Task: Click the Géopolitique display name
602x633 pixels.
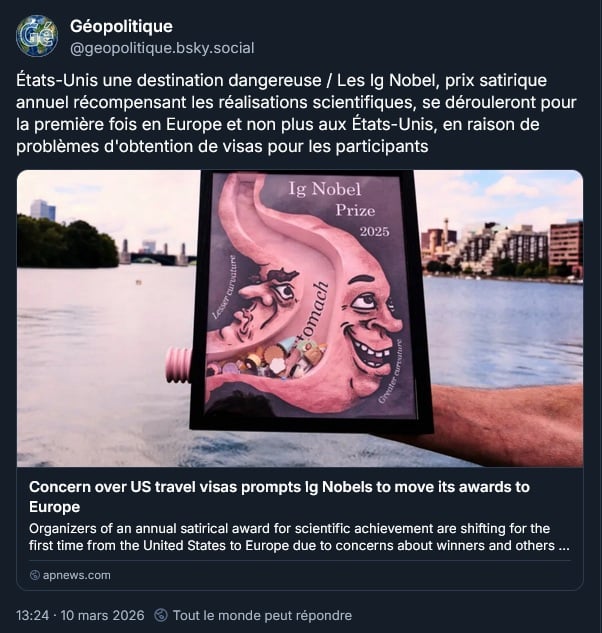Action: [121, 26]
